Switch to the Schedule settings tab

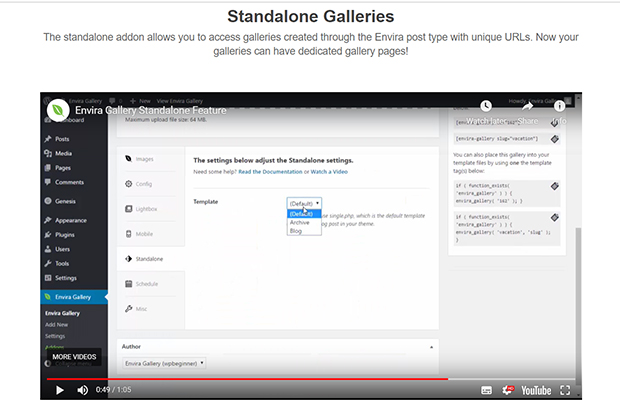pyautogui.click(x=151, y=284)
